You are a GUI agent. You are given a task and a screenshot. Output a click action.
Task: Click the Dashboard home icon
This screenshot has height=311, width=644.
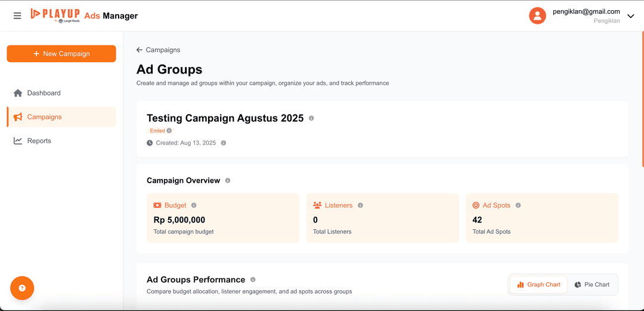click(18, 93)
